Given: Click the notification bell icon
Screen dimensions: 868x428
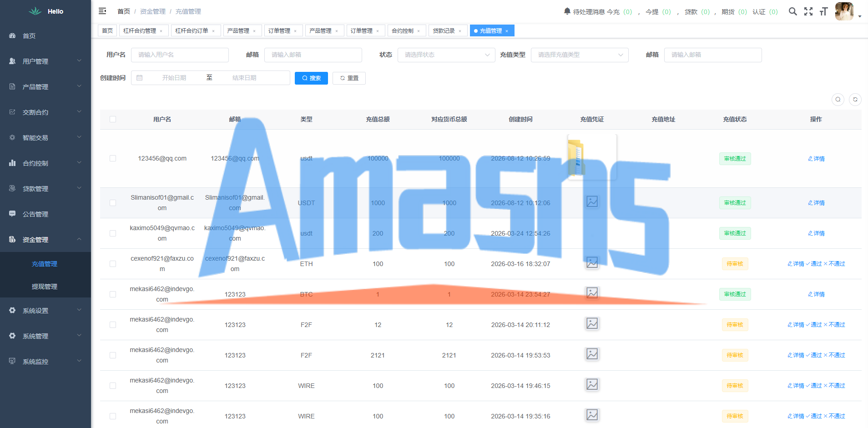Looking at the screenshot, I should click(x=567, y=11).
